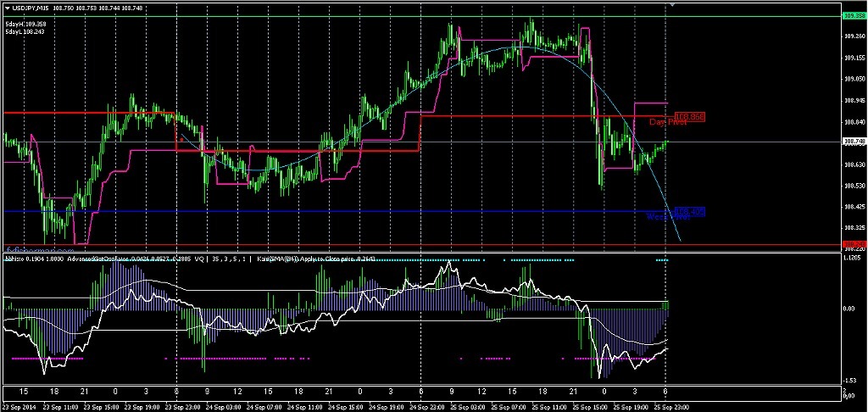Click the chart shift triangle marker at top
The width and height of the screenshot is (868, 412).
[672, 4]
